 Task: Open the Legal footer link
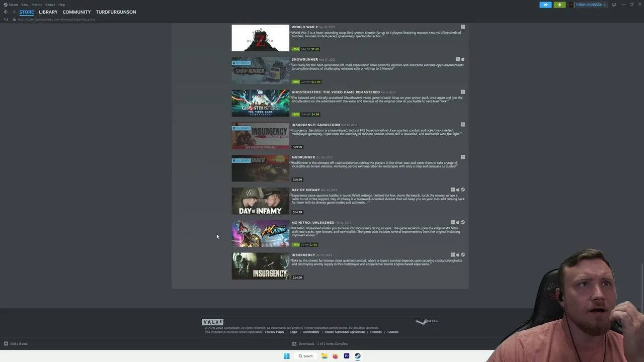tap(293, 332)
